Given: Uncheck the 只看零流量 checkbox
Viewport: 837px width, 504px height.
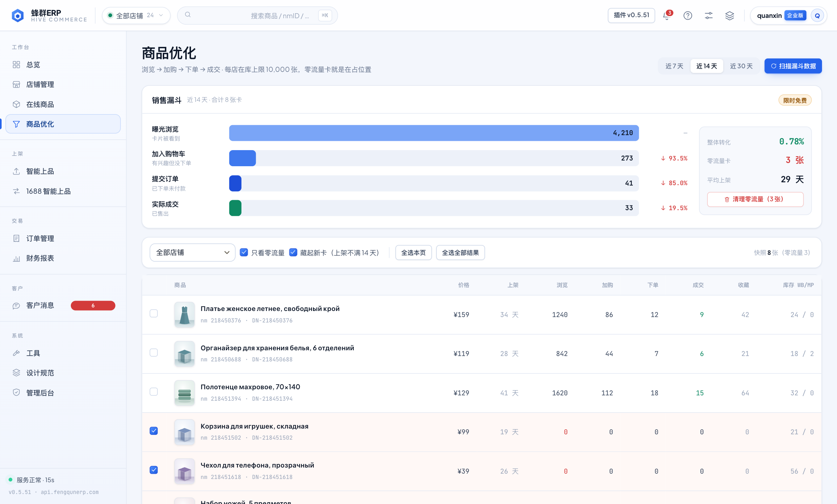Looking at the screenshot, I should click(x=244, y=252).
